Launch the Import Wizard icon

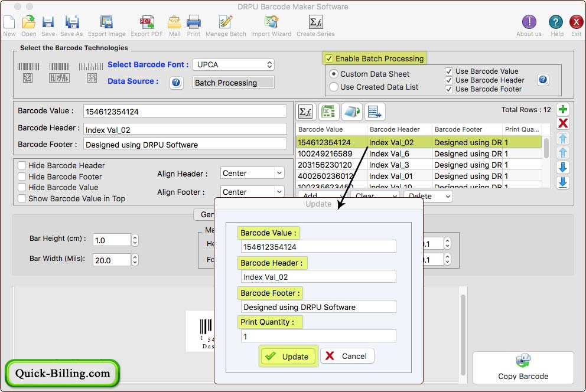click(271, 22)
